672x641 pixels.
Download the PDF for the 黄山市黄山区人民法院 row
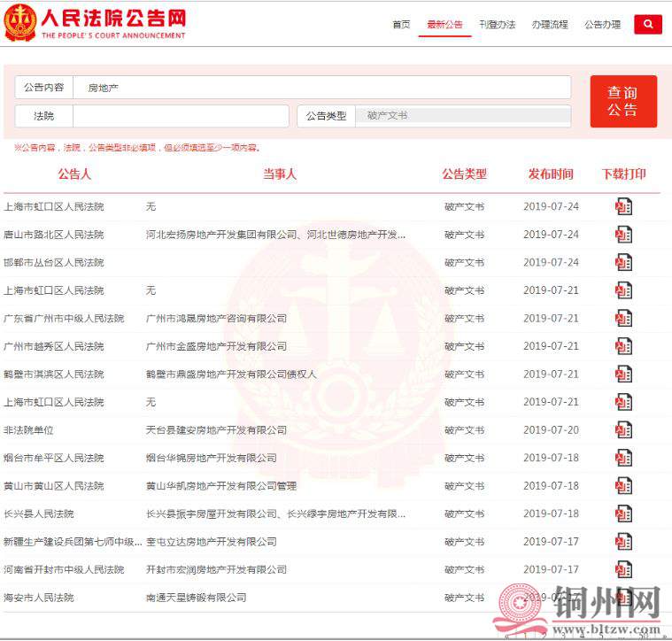pos(623,486)
